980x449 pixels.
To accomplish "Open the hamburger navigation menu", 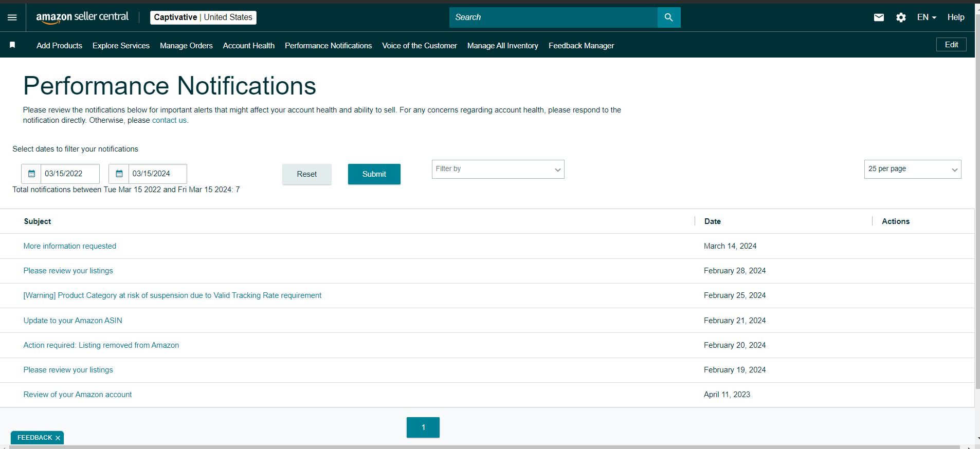I will click(x=12, y=17).
